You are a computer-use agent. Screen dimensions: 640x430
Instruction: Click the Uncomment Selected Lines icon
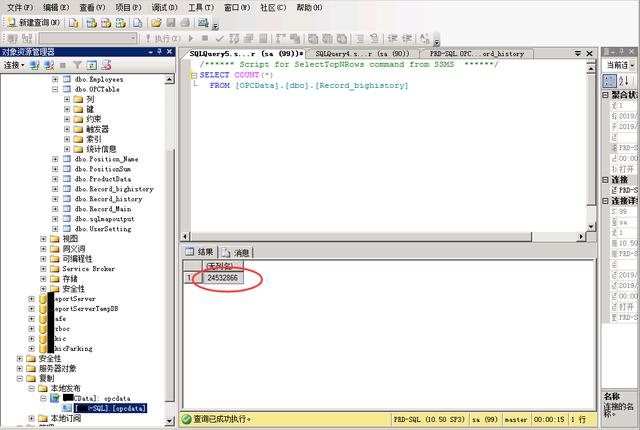374,38
